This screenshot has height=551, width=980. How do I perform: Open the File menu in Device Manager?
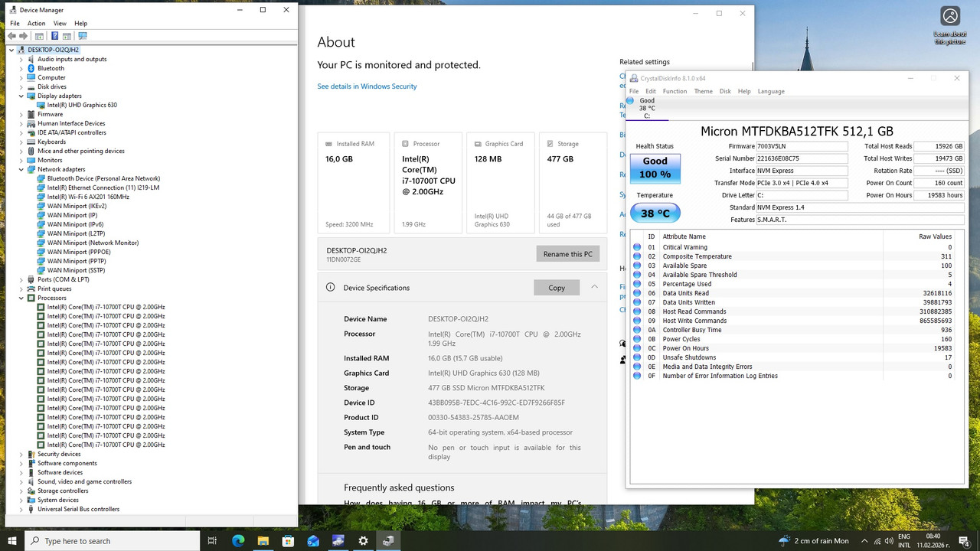coord(15,24)
